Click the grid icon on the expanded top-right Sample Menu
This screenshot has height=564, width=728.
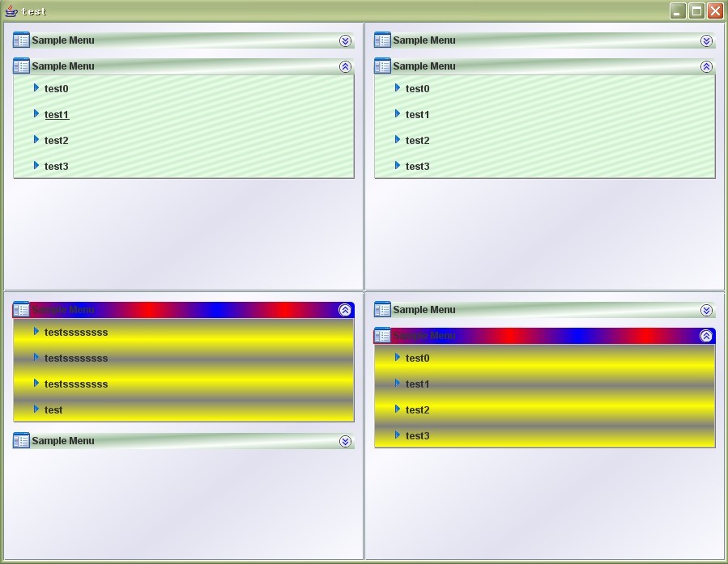pyautogui.click(x=385, y=66)
